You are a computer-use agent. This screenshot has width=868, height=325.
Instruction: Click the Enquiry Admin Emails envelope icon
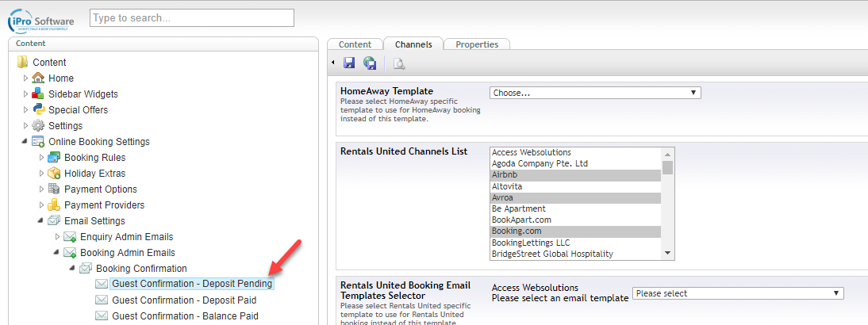pos(70,236)
